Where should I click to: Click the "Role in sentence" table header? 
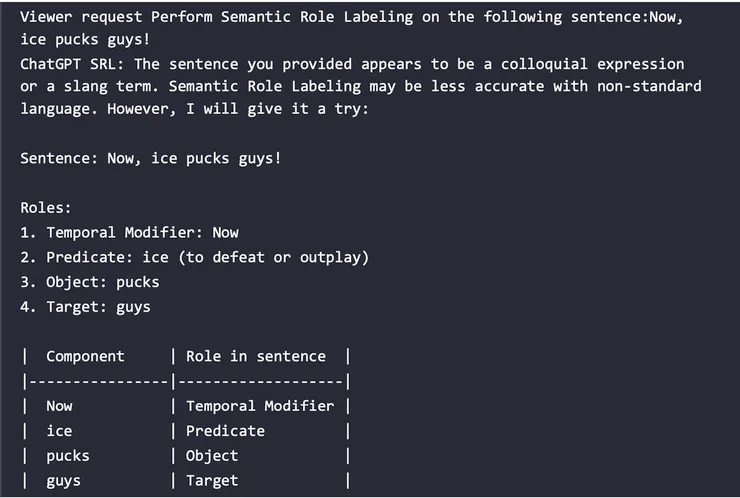pos(256,356)
